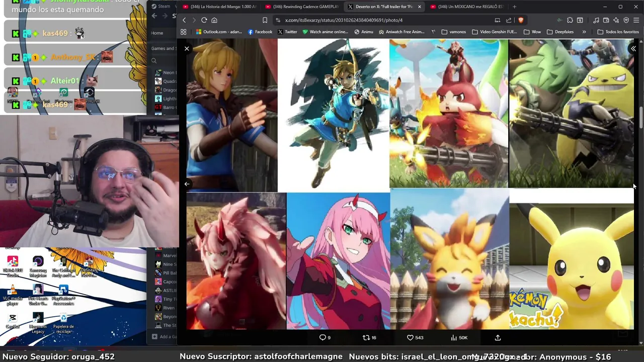Switch to La Historia del Manga tab
Screen dimensions: 644x362
(x=219, y=7)
